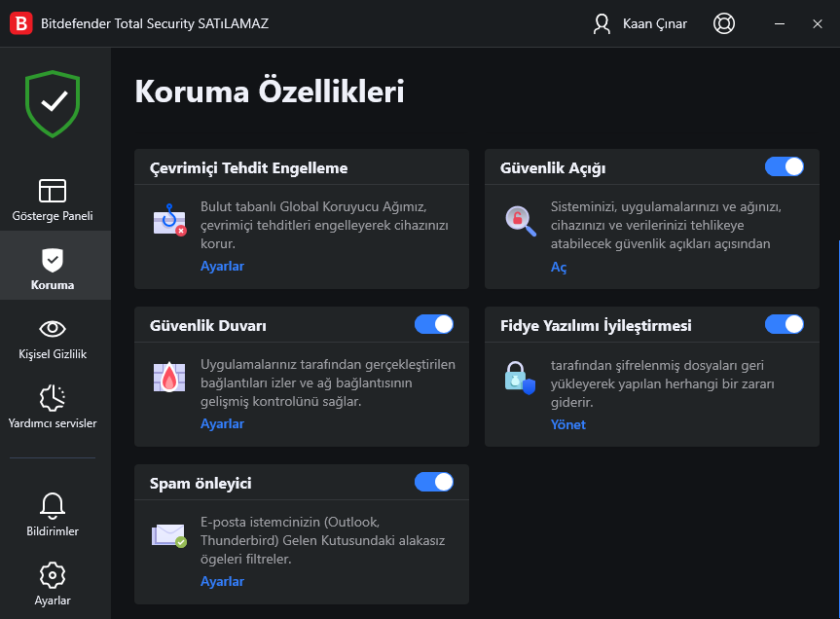Disable the Güvenlik Duvarı switch
This screenshot has height=619, width=840.
(434, 324)
